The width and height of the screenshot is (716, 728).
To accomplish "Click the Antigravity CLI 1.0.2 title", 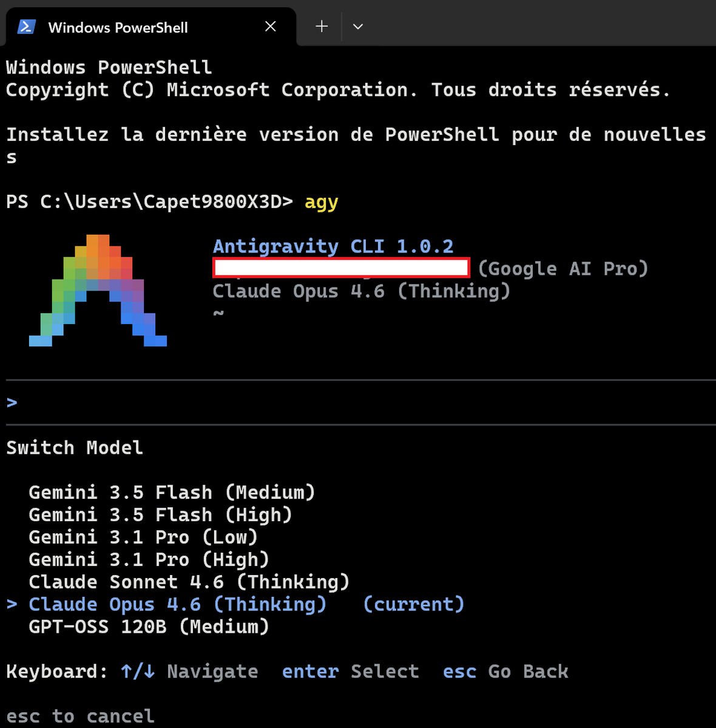I will pos(333,246).
